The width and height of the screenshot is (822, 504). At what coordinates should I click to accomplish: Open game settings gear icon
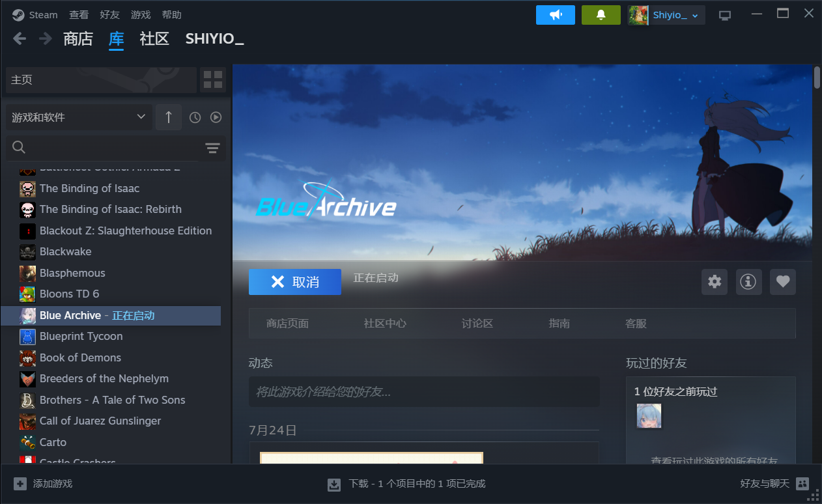[x=715, y=282]
